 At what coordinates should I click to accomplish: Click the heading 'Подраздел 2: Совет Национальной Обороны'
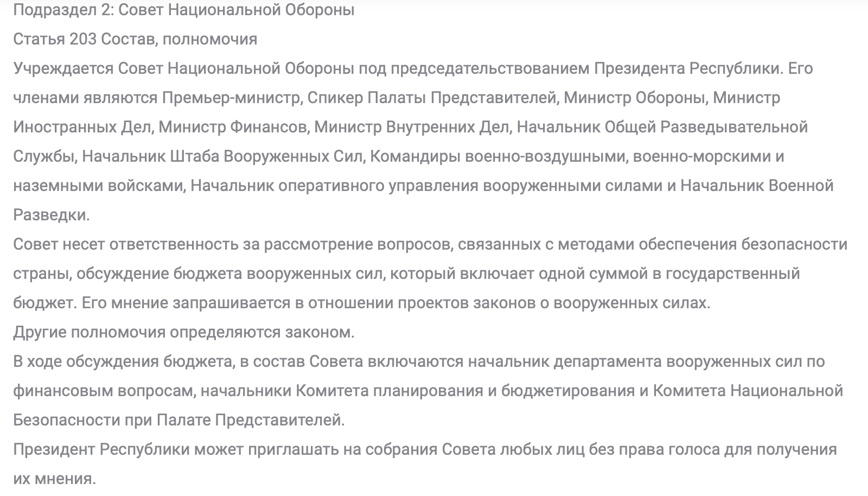[x=183, y=10]
